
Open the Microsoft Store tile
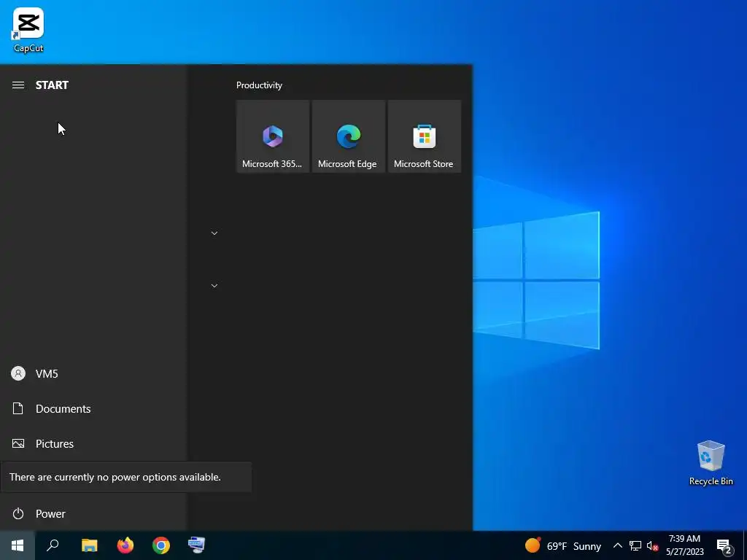pyautogui.click(x=424, y=136)
